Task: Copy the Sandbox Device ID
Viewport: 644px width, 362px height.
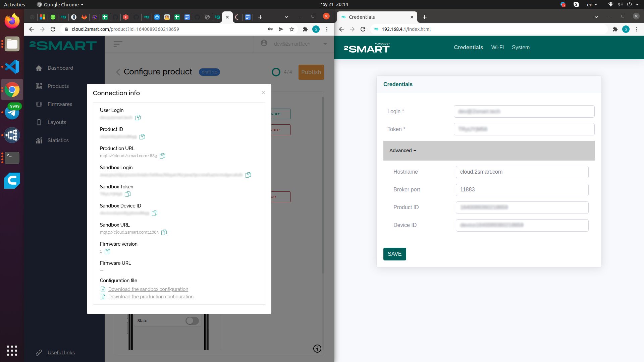Action: point(155,213)
